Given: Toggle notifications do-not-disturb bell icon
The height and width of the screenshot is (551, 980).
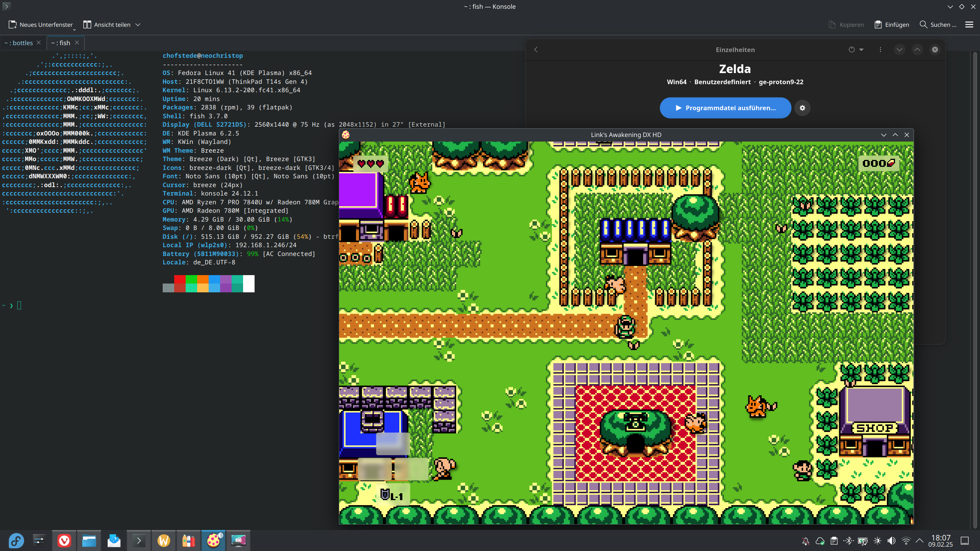Looking at the screenshot, I should pyautogui.click(x=805, y=541).
